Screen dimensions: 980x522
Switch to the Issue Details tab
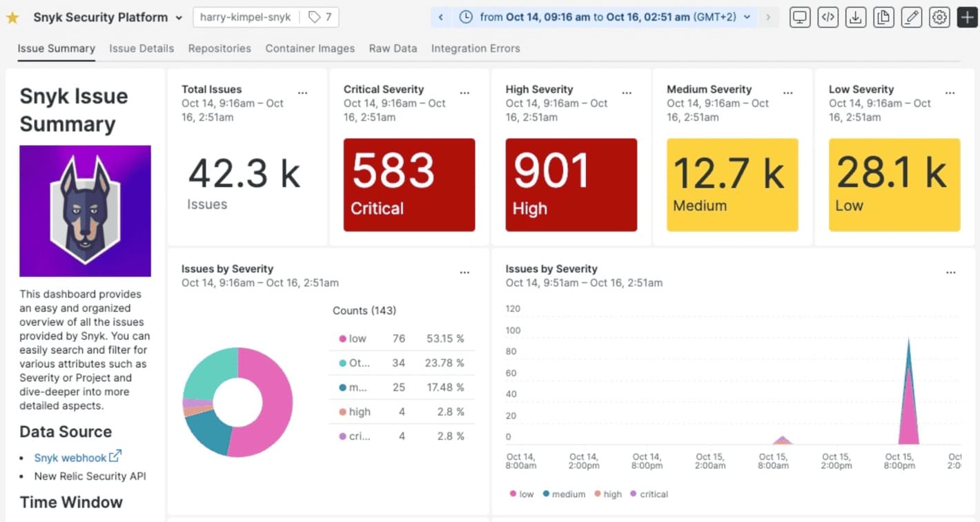point(141,48)
